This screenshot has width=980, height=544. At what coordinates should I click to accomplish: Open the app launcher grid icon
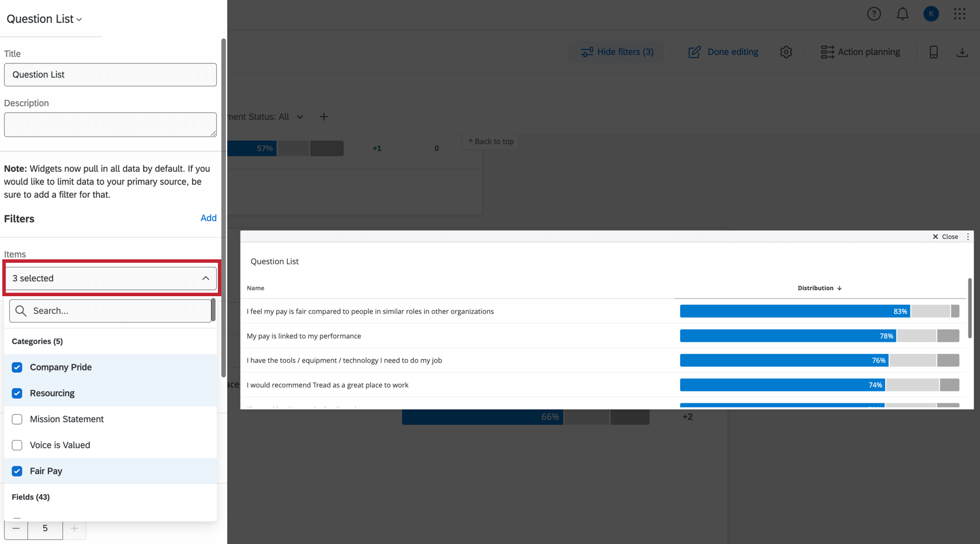click(x=960, y=13)
